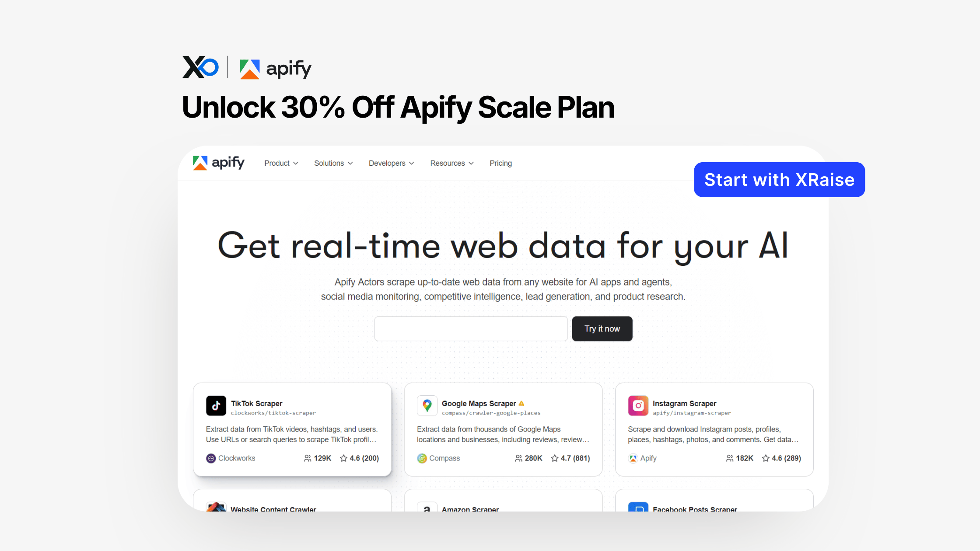The image size is (980, 551).
Task: Open the Resources dropdown menu
Action: [x=451, y=163]
